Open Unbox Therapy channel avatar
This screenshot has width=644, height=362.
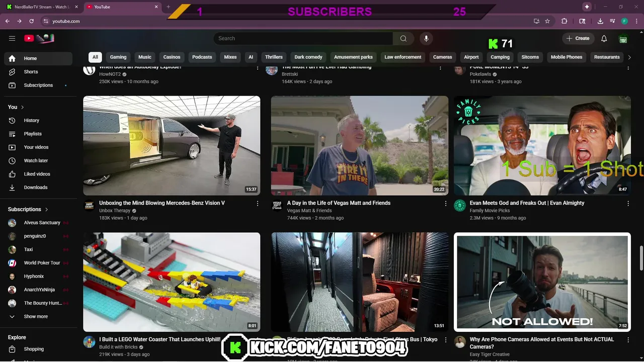coord(89,206)
